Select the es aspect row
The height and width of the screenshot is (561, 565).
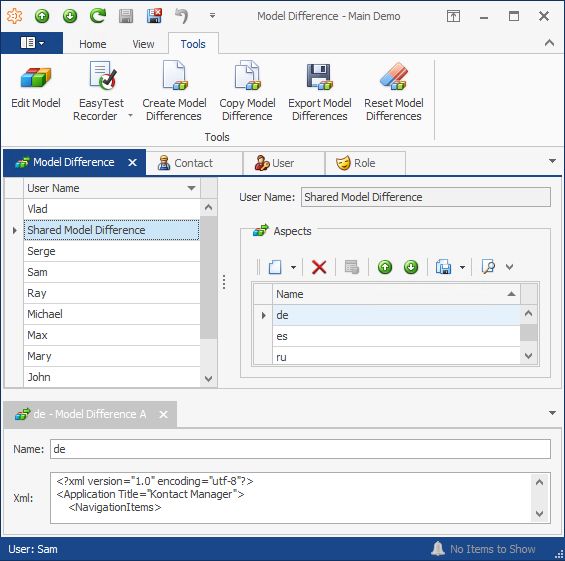pyautogui.click(x=396, y=336)
